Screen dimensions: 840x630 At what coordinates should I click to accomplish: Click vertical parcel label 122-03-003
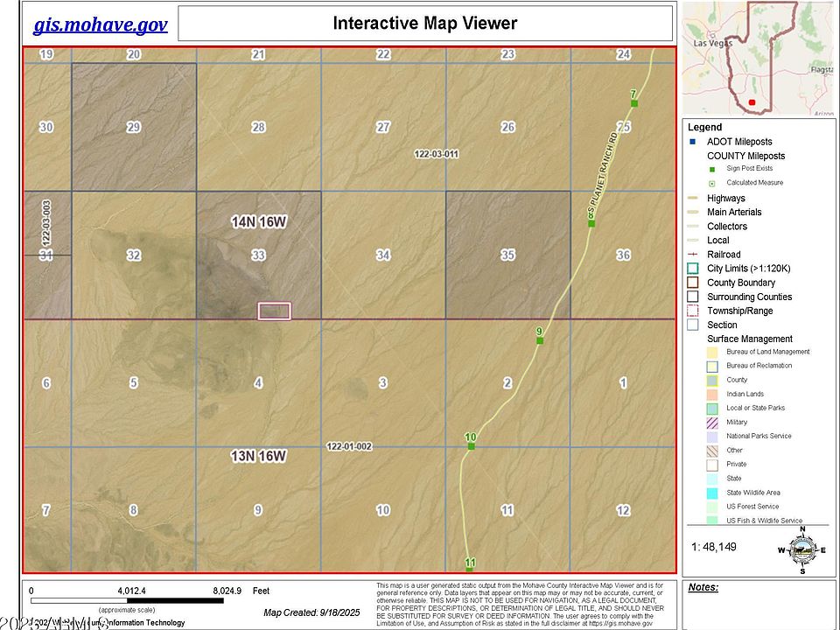pos(46,223)
